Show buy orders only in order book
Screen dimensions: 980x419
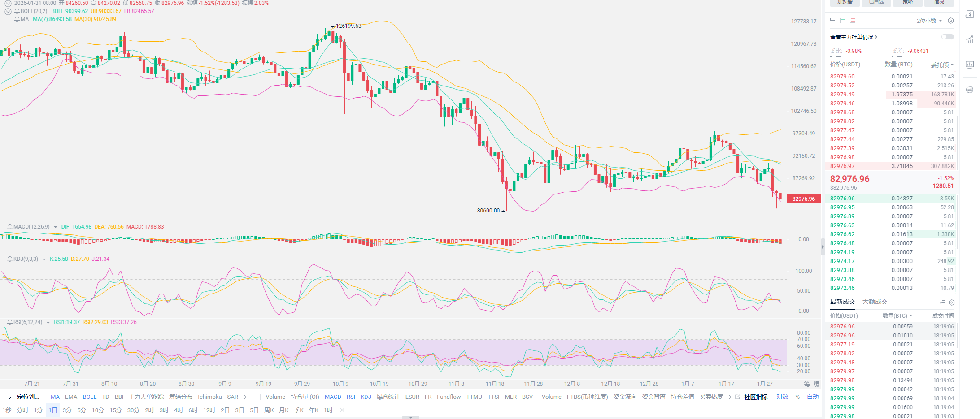pyautogui.click(x=843, y=21)
